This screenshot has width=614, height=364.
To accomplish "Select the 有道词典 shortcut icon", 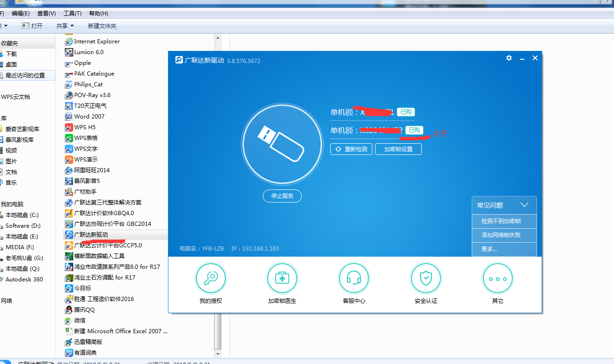I will pos(69,353).
